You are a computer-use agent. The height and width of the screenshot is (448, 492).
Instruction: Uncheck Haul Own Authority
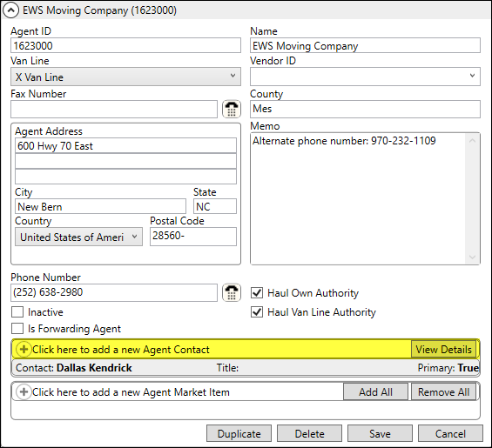coord(257,293)
